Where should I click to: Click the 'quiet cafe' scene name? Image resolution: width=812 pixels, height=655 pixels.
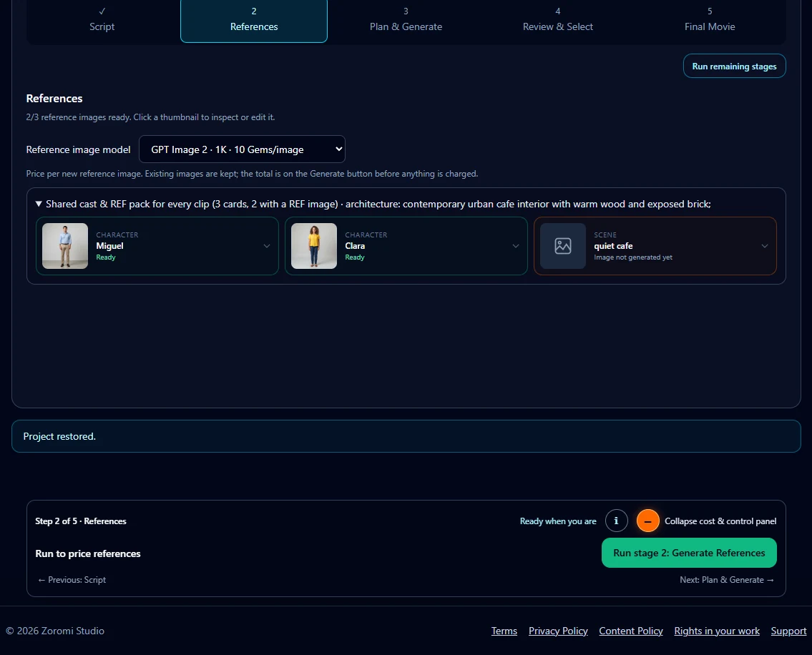613,246
